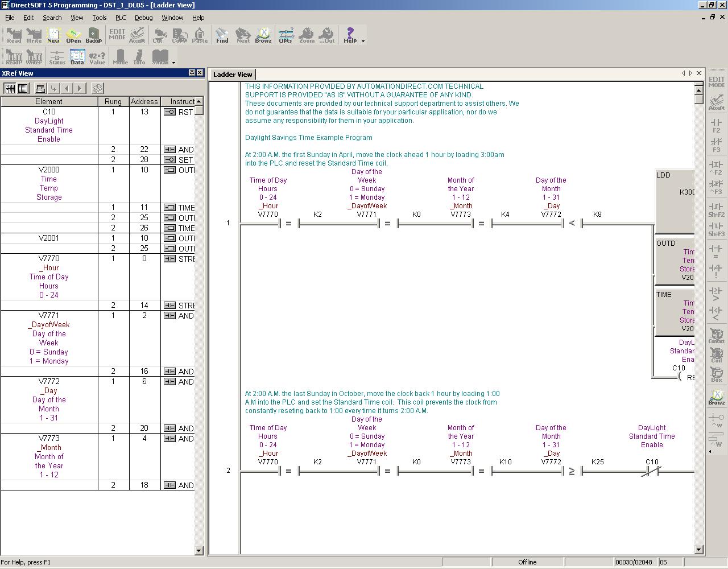The height and width of the screenshot is (569, 728).
Task: Open the Debug menu
Action: click(143, 18)
